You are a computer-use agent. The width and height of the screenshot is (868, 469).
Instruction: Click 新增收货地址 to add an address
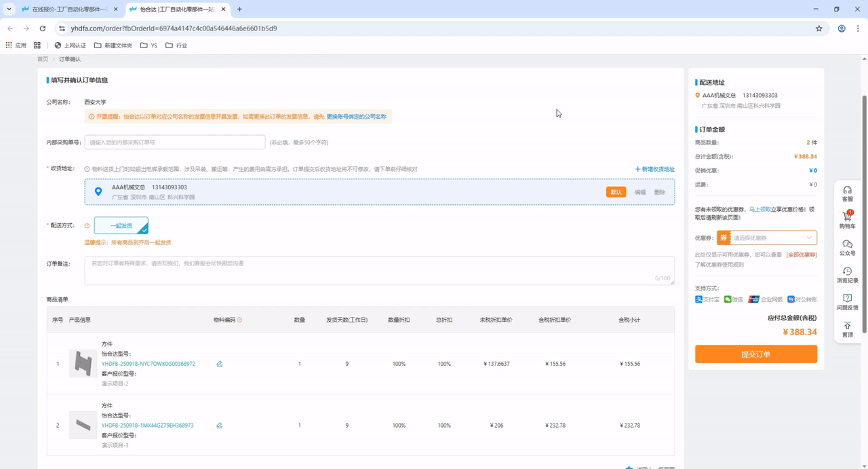(x=654, y=169)
